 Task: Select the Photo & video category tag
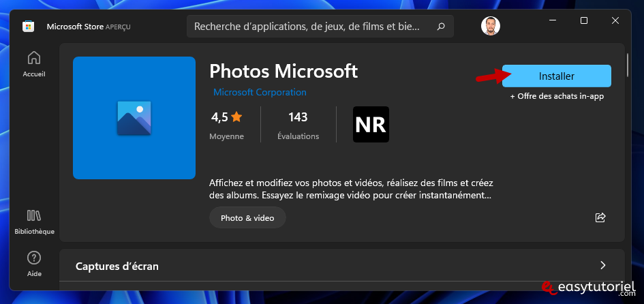[247, 217]
